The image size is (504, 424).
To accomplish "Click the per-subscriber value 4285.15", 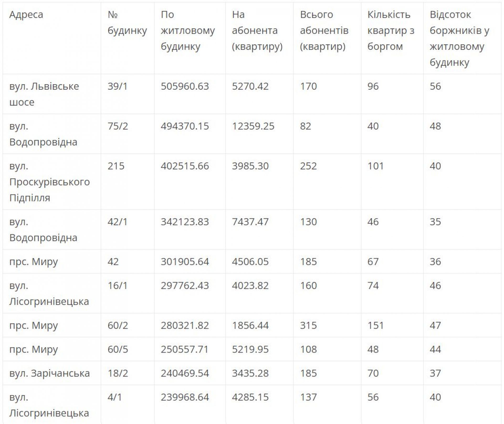I will click(x=250, y=397).
